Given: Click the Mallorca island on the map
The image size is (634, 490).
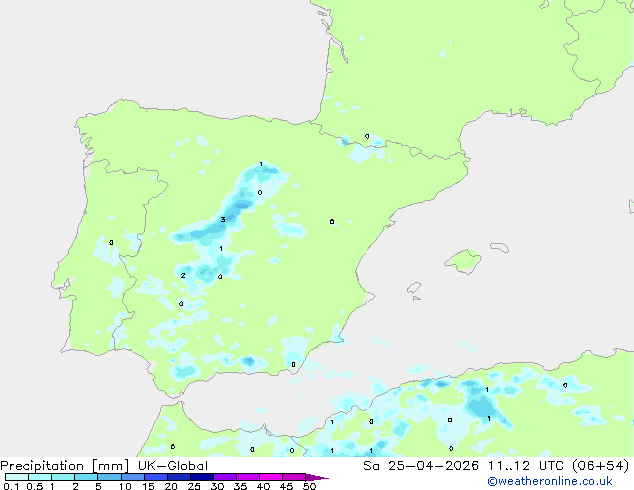Looking at the screenshot, I should (464, 261).
